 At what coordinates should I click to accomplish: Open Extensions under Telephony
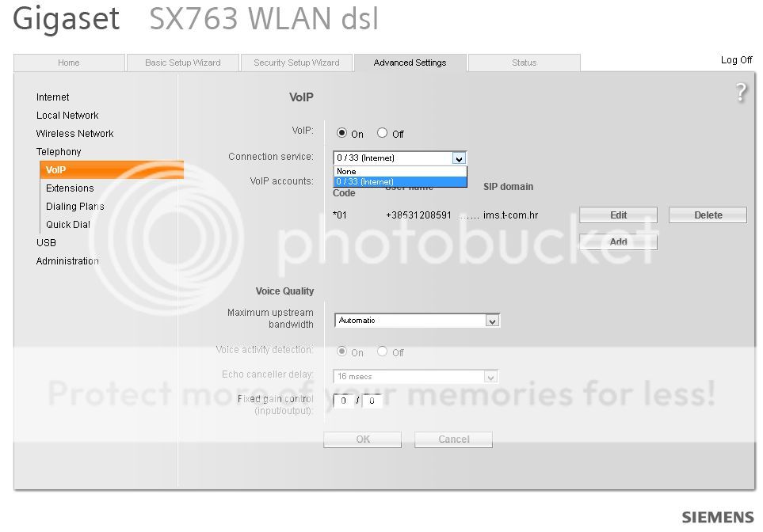pos(70,188)
